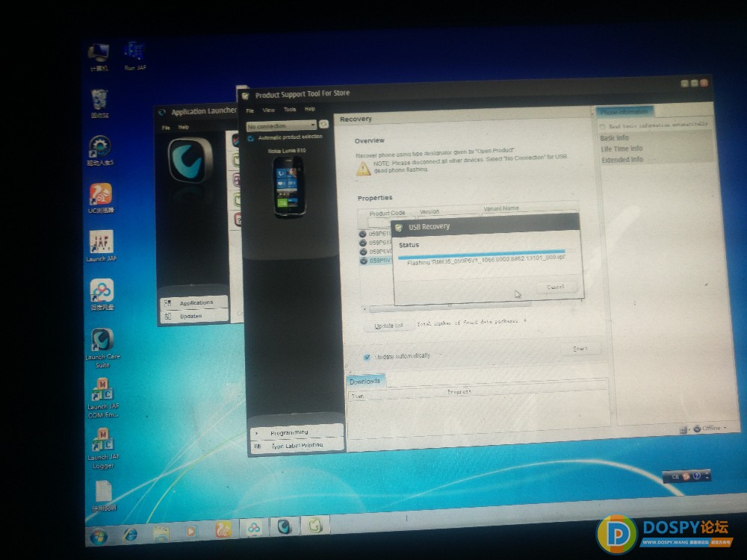Screen dimensions: 747x560
Task: Open the Computer desktop icon
Action: [x=99, y=57]
